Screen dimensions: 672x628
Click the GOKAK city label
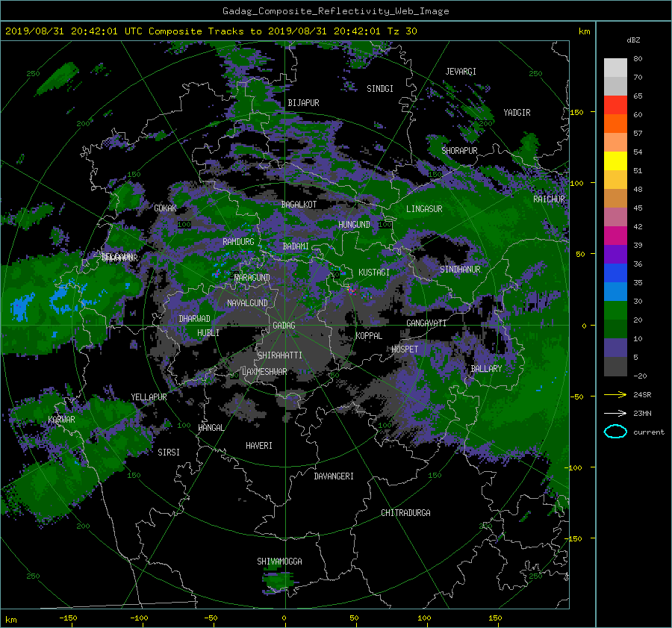tap(165, 208)
